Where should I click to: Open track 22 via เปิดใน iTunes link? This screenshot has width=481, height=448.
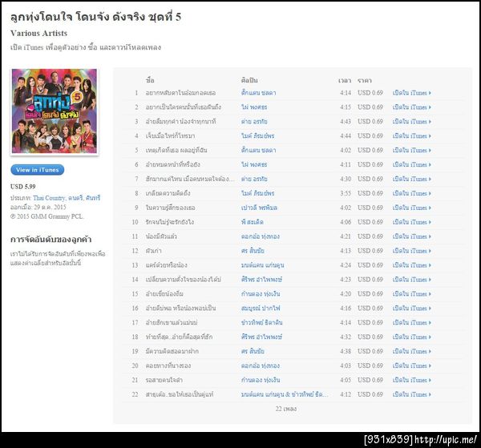coord(412,394)
